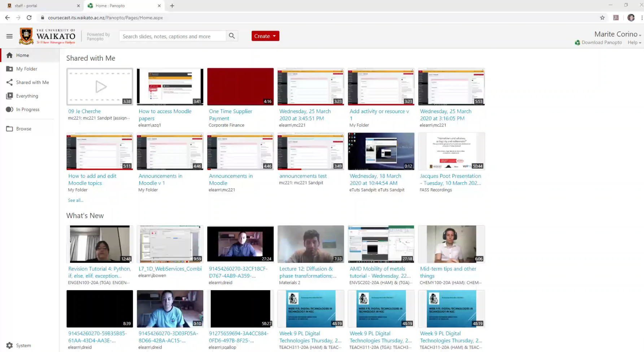Click the Home icon in sidebar
This screenshot has height=352, width=644.
tap(9, 55)
